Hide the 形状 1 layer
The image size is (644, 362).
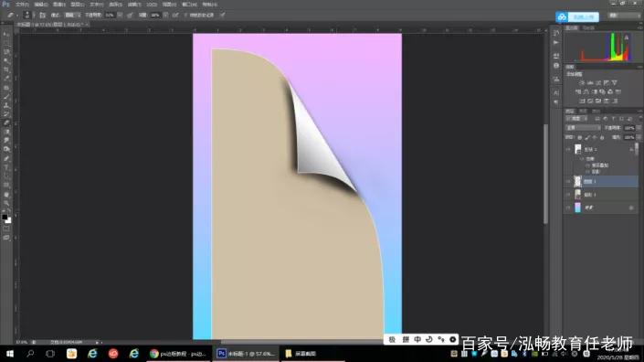(568, 150)
